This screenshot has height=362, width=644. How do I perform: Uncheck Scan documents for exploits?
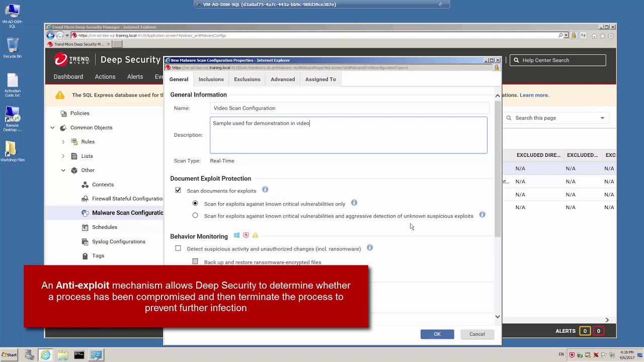178,191
